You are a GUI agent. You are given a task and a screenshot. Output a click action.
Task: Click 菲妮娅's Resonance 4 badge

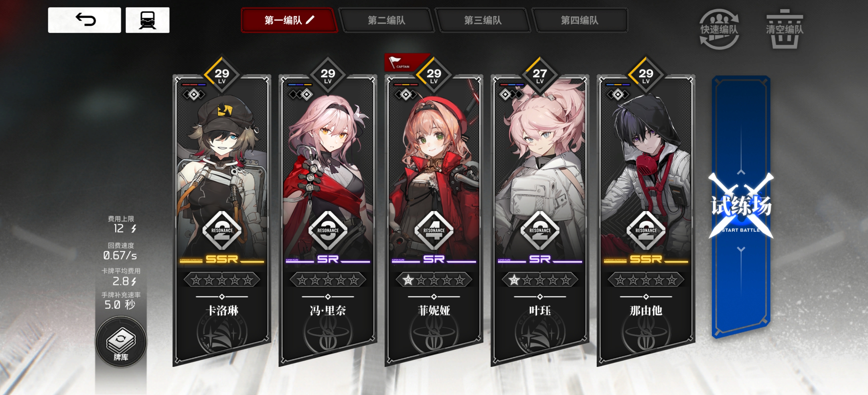click(434, 231)
